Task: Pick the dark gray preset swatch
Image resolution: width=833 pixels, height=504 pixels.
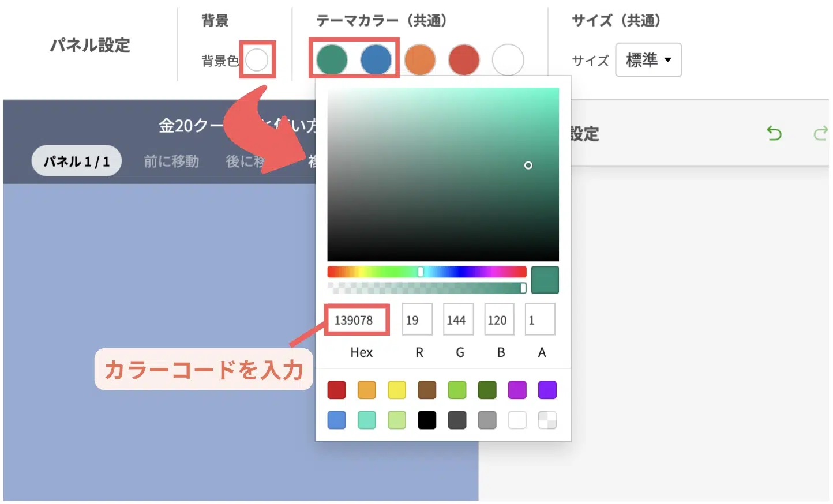Action: click(x=457, y=420)
